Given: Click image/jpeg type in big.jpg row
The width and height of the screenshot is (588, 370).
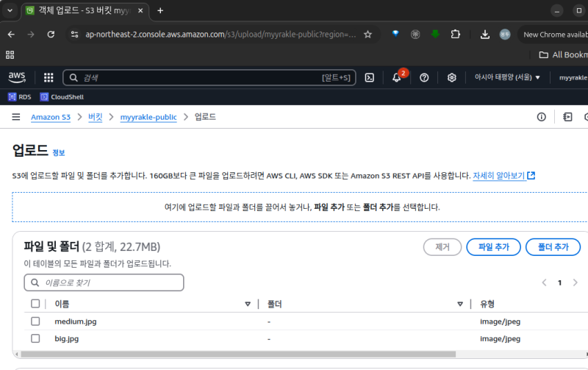Looking at the screenshot, I should [x=500, y=338].
